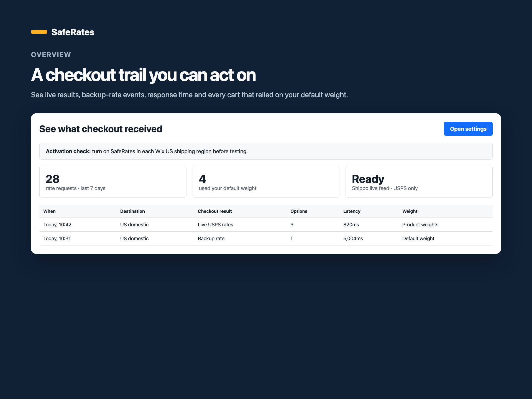This screenshot has height=399, width=532.
Task: Select the Today, 10:42 table row
Action: coord(266,225)
